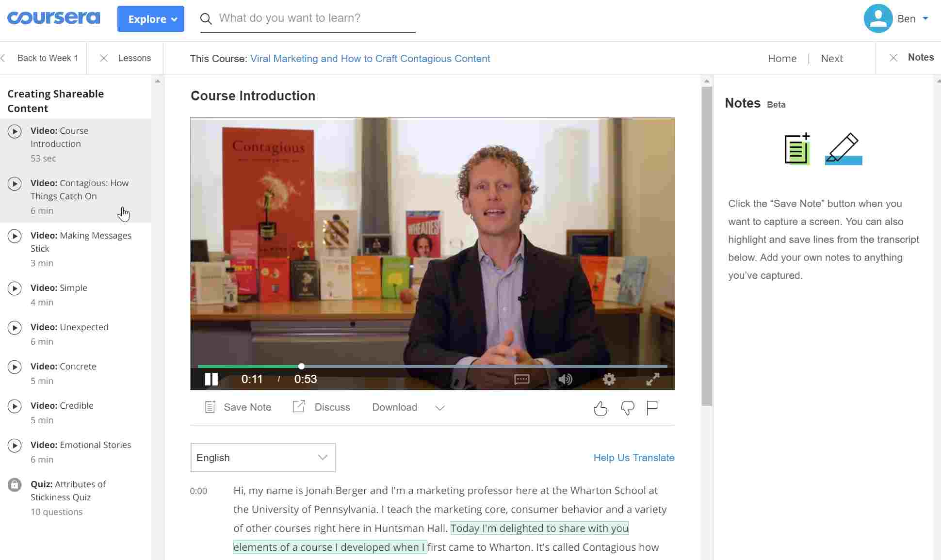941x560 pixels.
Task: Click the Save Note document icon
Action: pos(210,407)
